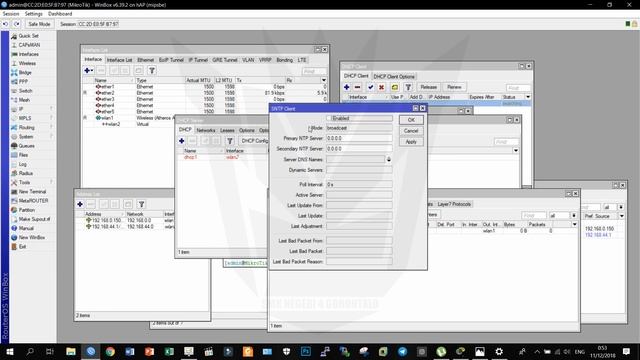The width and height of the screenshot is (640, 360).
Task: Toggle the Enabled checkbox in SNTP Client
Action: pyautogui.click(x=329, y=118)
